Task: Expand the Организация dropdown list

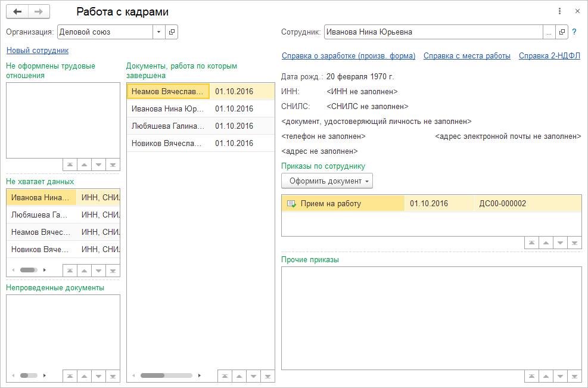Action: [159, 32]
